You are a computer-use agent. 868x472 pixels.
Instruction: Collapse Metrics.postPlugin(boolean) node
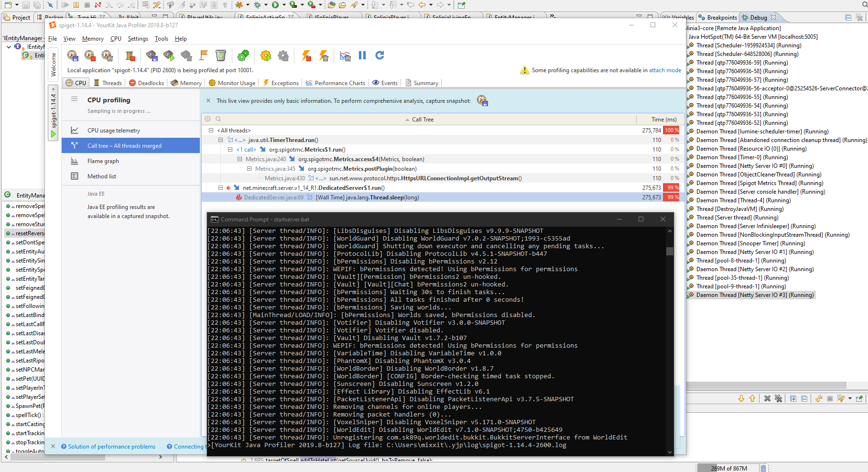click(249, 169)
